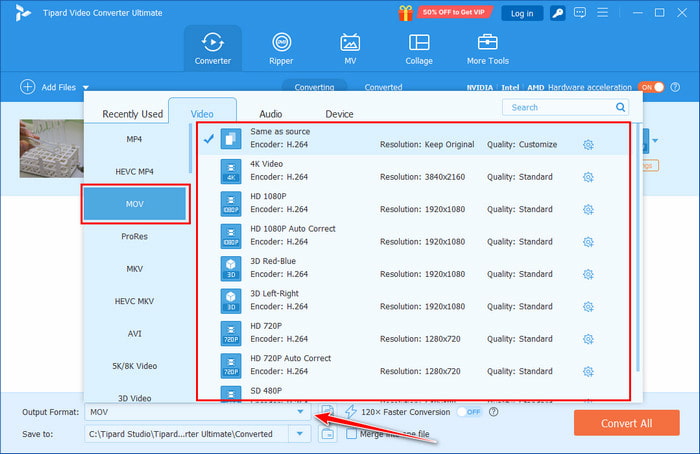
Task: Open More Tools toolbox
Action: pos(488,48)
